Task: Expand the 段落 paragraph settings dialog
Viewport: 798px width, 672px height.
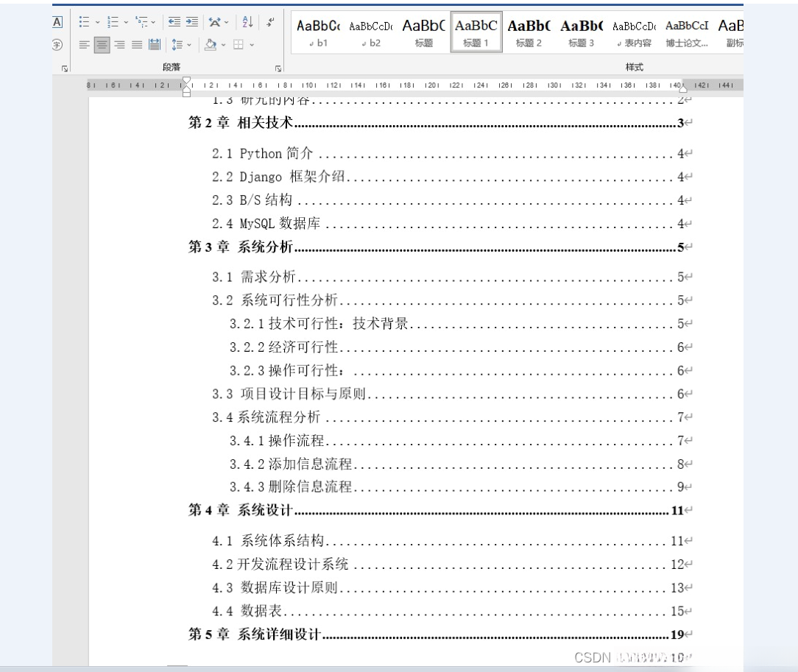Action: [x=277, y=68]
